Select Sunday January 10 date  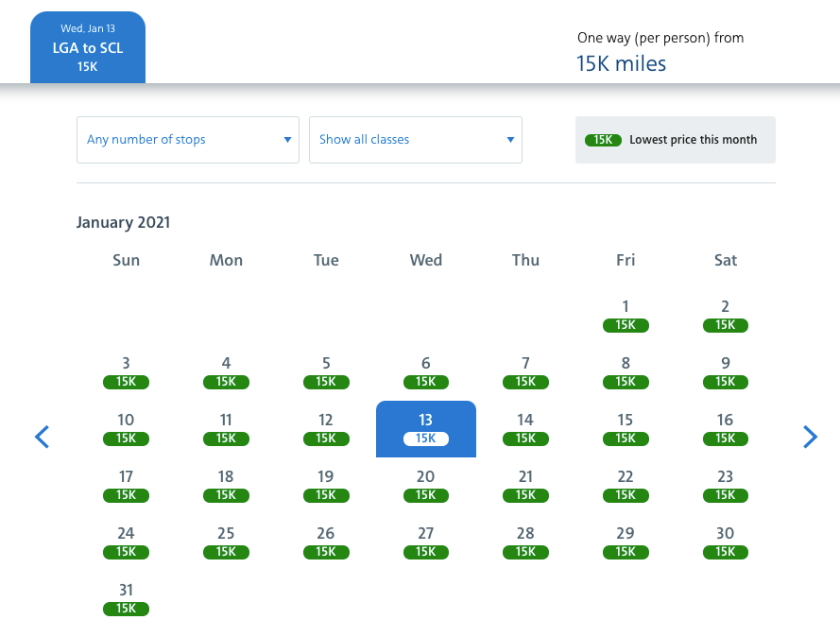(x=126, y=428)
